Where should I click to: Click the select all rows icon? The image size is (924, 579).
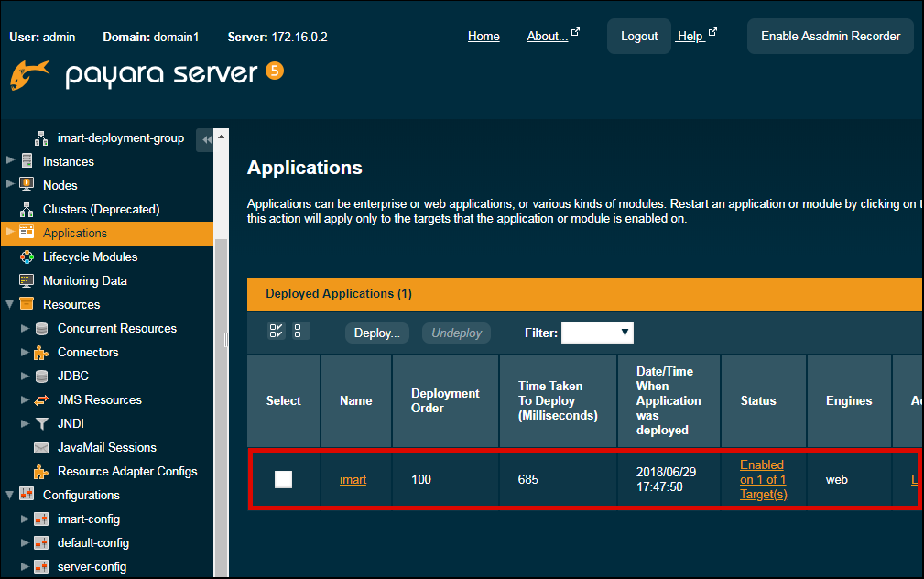click(277, 332)
